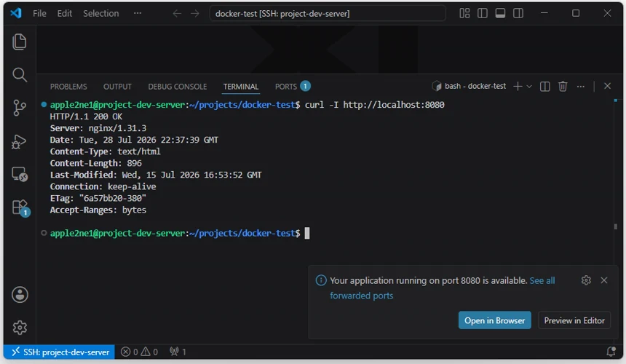This screenshot has height=364, width=626.
Task: Select the TERMINAL tab
Action: (x=241, y=87)
